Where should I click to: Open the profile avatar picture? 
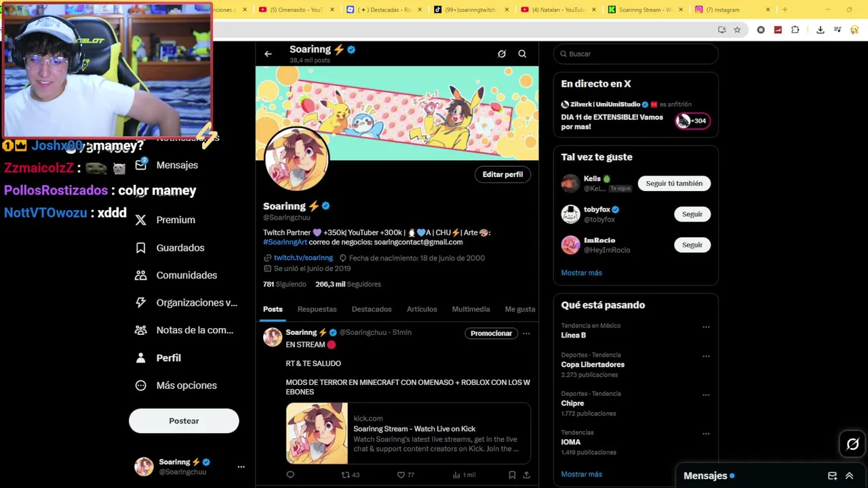pyautogui.click(x=296, y=160)
